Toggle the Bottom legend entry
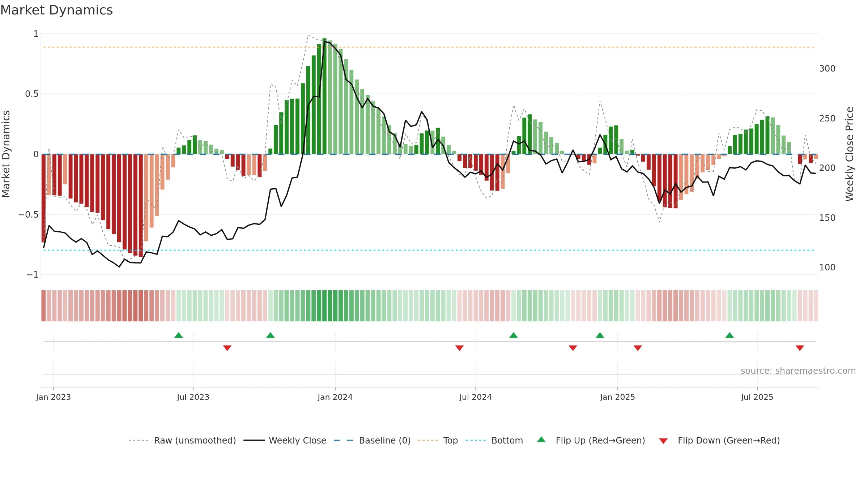 (x=494, y=440)
